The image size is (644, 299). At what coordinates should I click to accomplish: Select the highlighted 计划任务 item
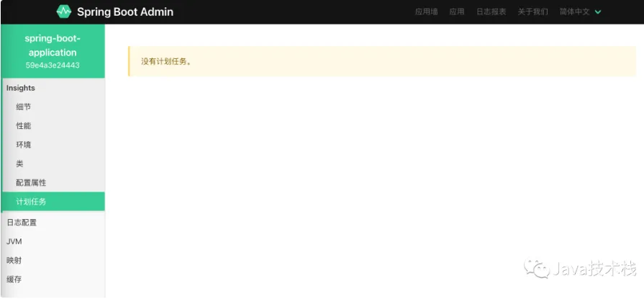53,202
